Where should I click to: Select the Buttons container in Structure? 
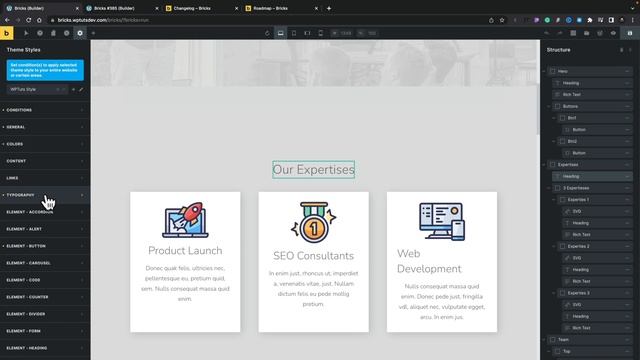click(x=592, y=107)
